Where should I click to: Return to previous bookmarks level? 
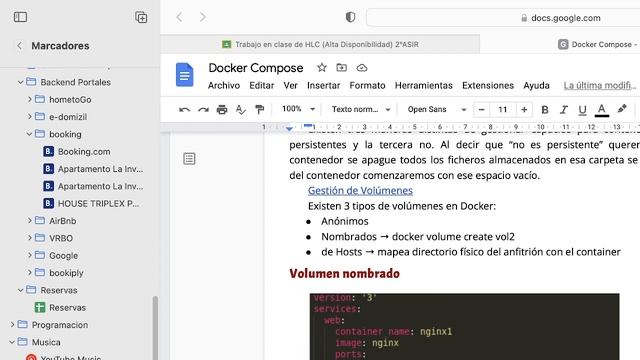point(20,46)
